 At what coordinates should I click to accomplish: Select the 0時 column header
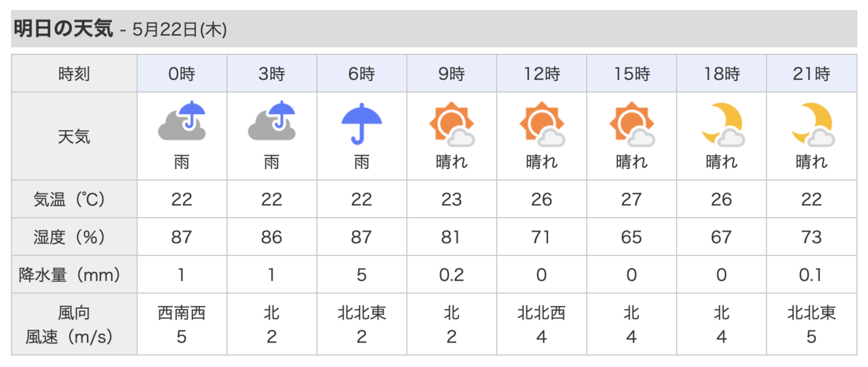[x=182, y=74]
